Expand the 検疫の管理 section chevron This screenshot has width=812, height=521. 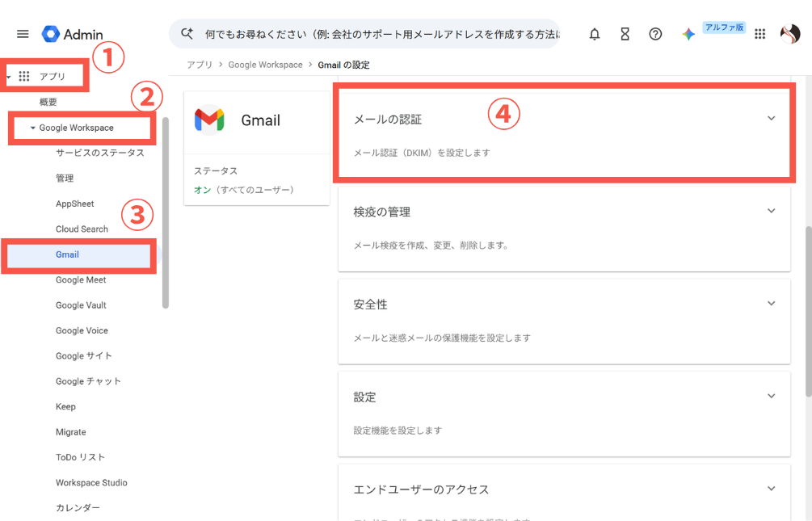point(771,211)
